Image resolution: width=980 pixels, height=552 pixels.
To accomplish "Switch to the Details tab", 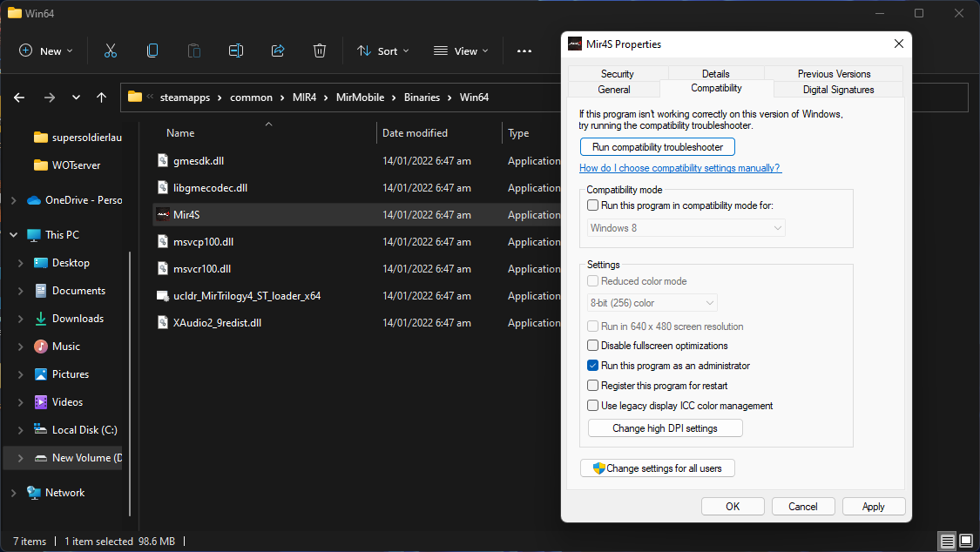I will [716, 74].
